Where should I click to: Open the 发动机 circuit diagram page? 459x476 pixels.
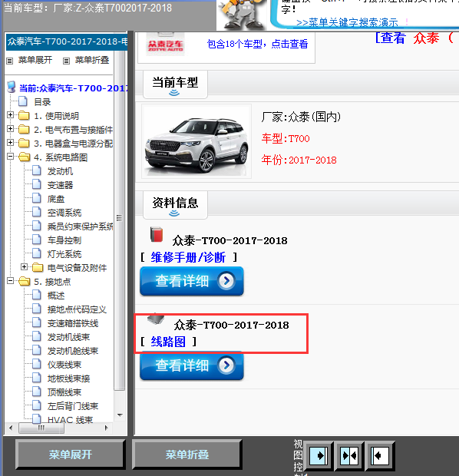coord(60,171)
